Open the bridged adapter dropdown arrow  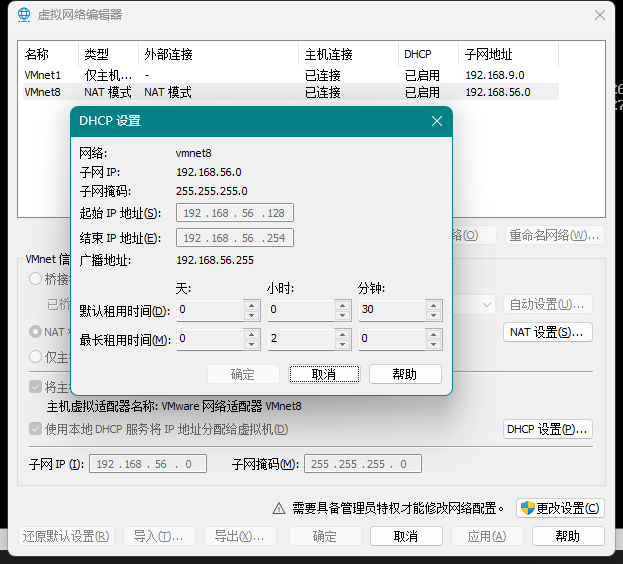(486, 305)
